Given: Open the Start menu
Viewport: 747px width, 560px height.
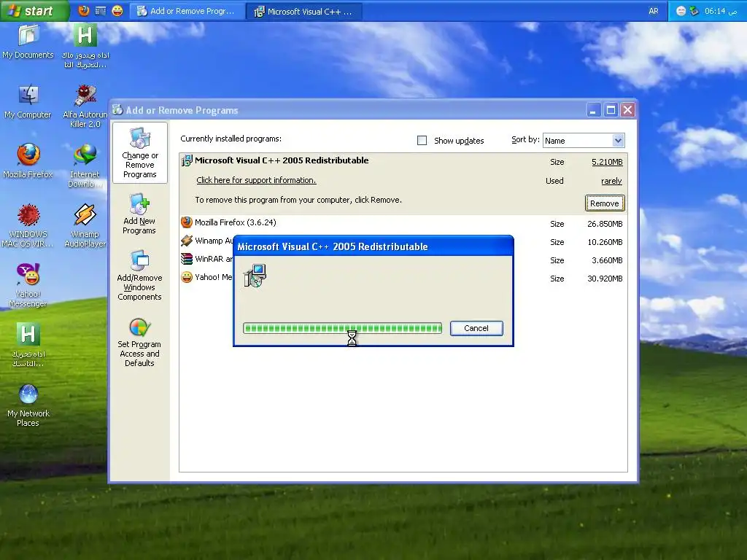Looking at the screenshot, I should pyautogui.click(x=34, y=11).
